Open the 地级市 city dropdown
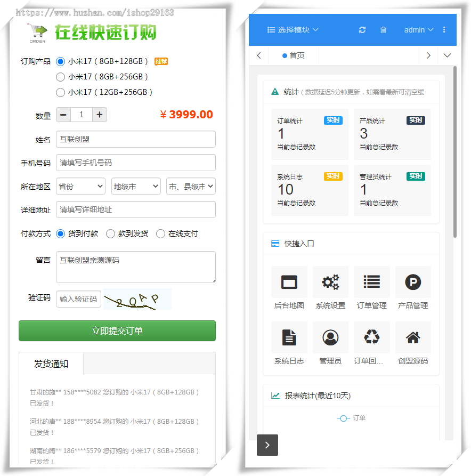The width and height of the screenshot is (471, 476). tap(136, 186)
